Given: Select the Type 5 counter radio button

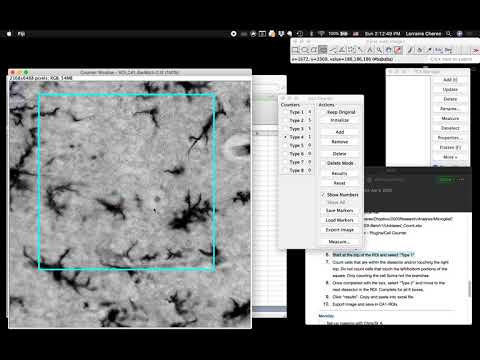Looking at the screenshot, I should coord(285,146).
